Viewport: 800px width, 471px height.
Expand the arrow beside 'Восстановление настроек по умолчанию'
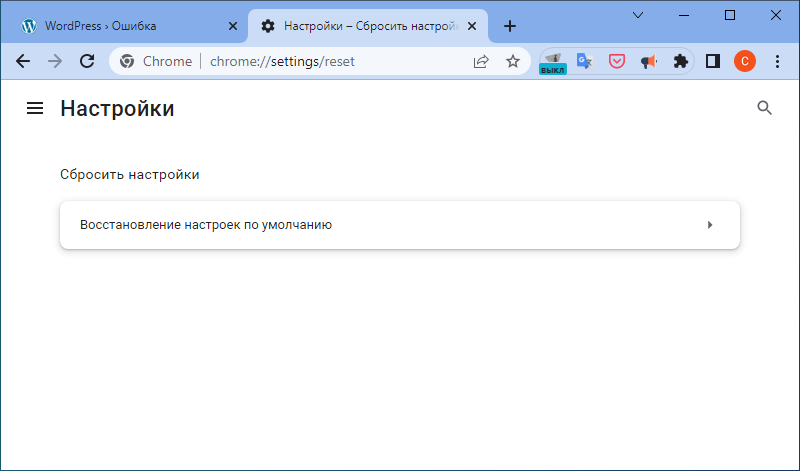tap(710, 225)
